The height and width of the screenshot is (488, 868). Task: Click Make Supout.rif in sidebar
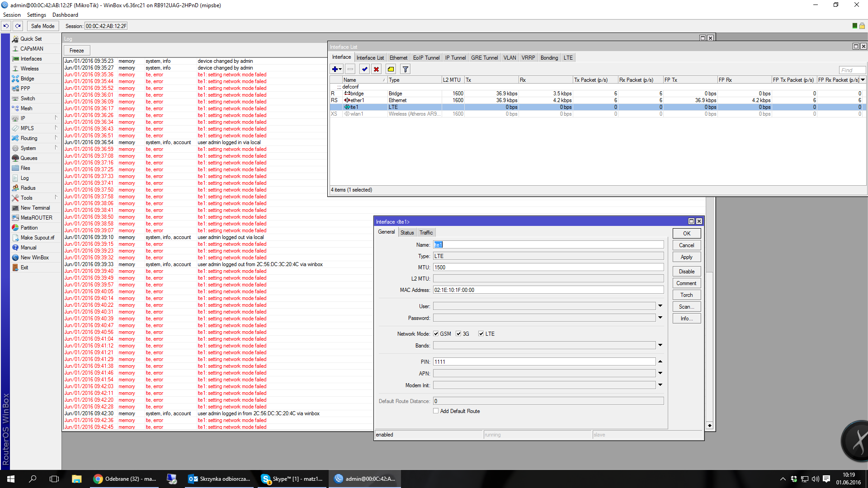(37, 238)
